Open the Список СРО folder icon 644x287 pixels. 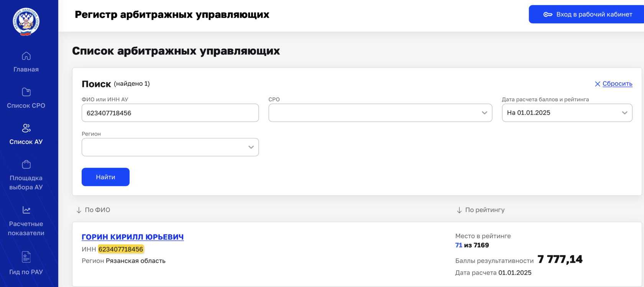click(26, 92)
